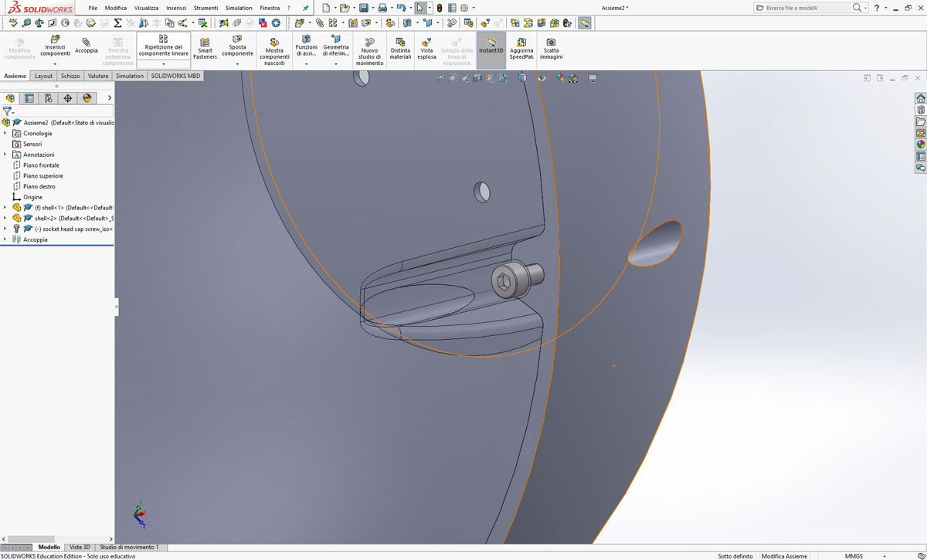Image resolution: width=927 pixels, height=560 pixels.
Task: Open the Strumenti menu
Action: click(x=205, y=8)
